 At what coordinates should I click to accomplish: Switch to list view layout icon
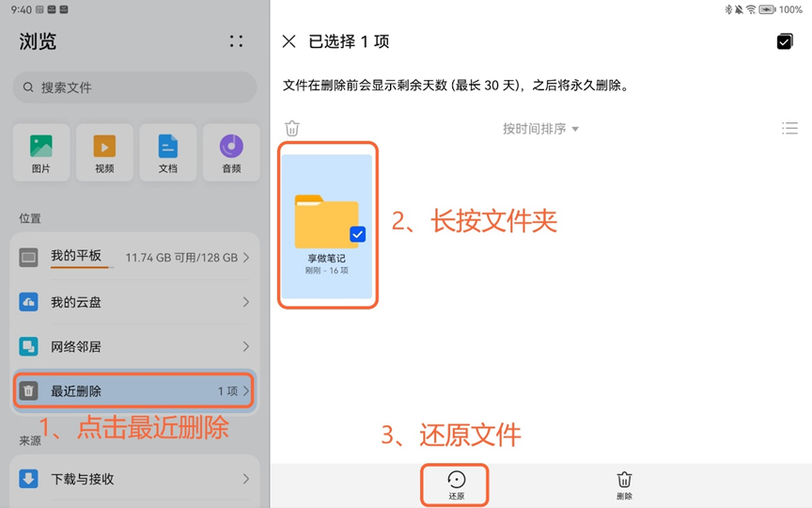pyautogui.click(x=789, y=129)
